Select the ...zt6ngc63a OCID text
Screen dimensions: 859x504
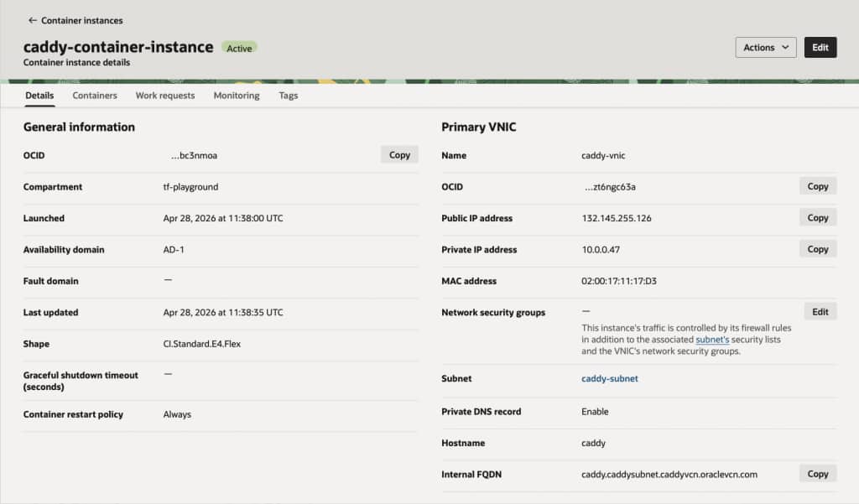click(611, 187)
